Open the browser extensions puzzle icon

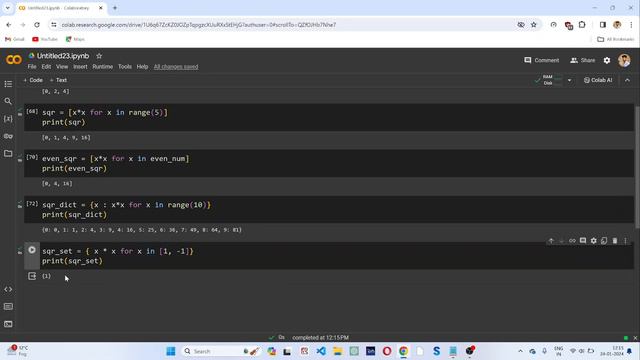pos(582,25)
